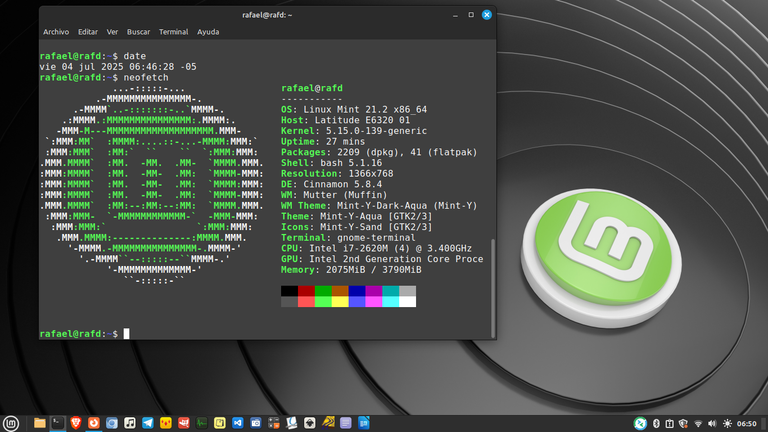This screenshot has width=768, height=432.
Task: Open the Wi-Fi network tray icon
Action: tap(698, 424)
